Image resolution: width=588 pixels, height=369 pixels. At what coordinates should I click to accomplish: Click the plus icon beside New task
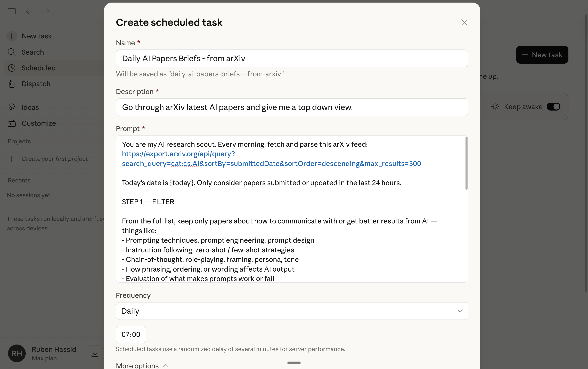[x=11, y=36]
